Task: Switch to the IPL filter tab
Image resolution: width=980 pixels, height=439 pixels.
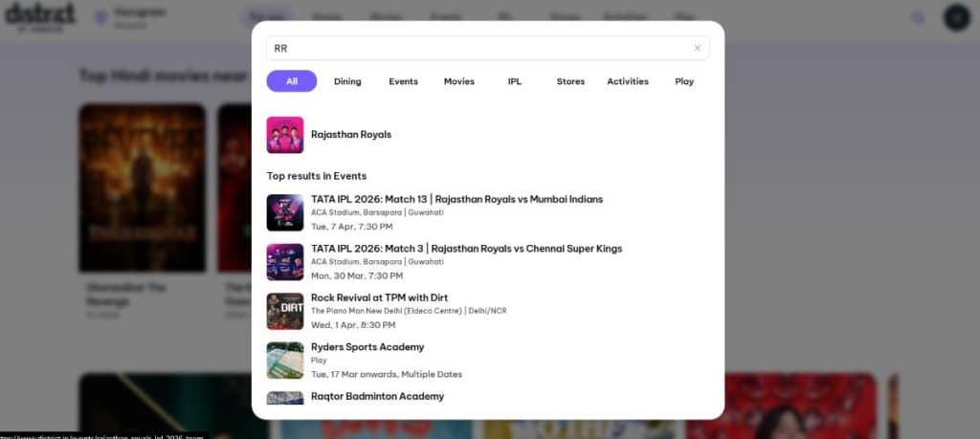Action: [x=515, y=81]
